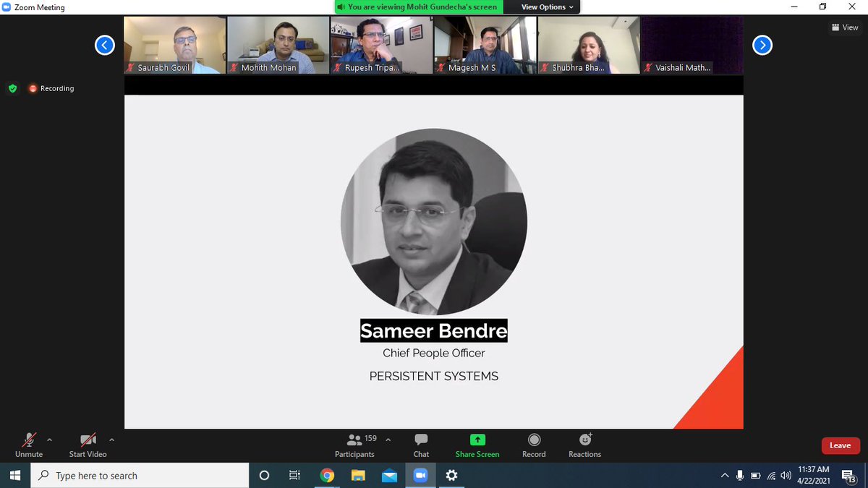Open File Explorer from taskbar
868x488 pixels.
(358, 476)
